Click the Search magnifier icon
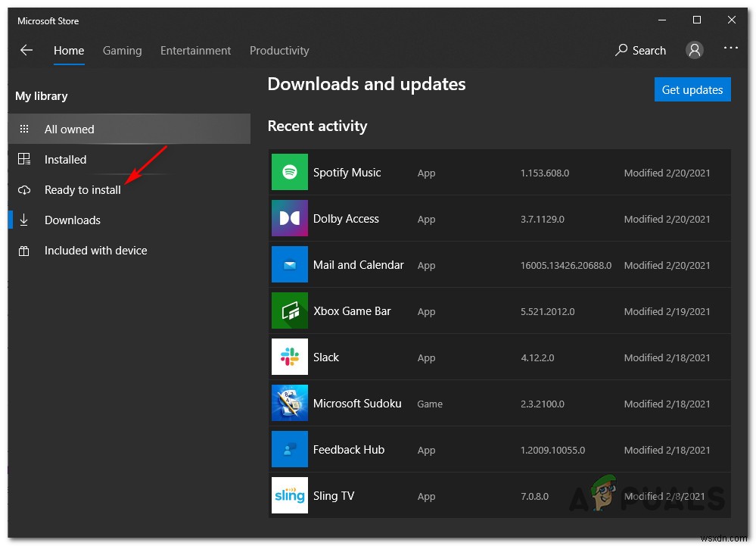 pos(622,50)
